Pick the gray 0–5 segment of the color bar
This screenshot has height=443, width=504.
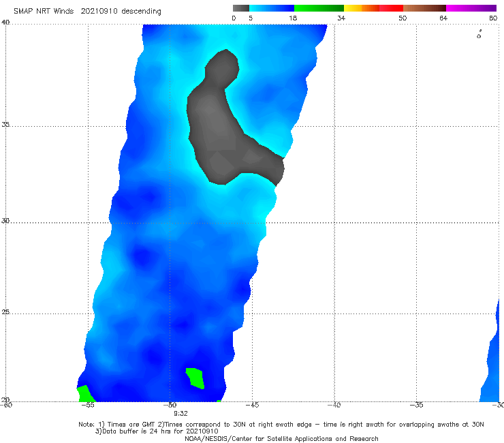point(240,8)
